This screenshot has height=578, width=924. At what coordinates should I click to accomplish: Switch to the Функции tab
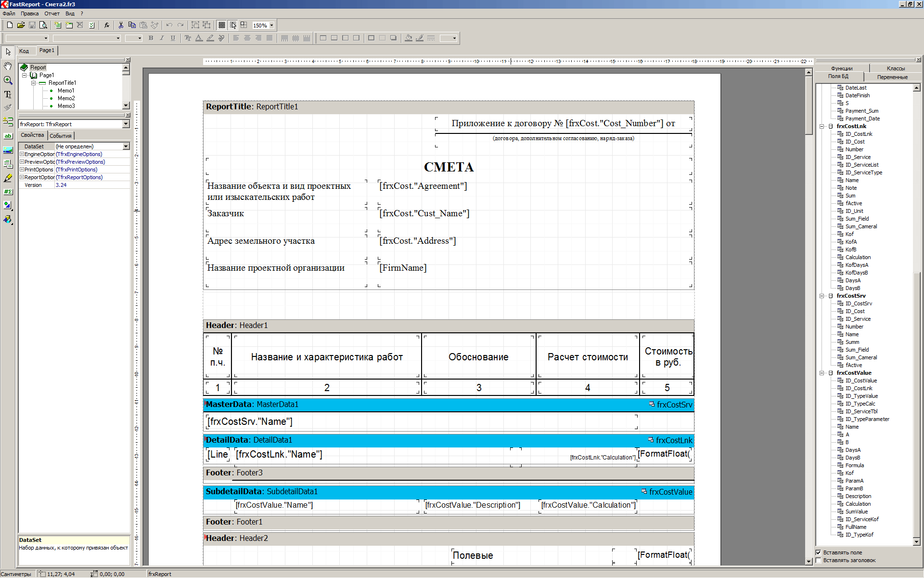coord(842,68)
